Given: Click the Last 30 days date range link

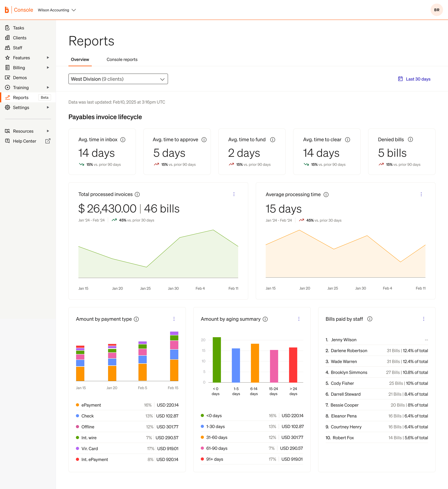Looking at the screenshot, I should [418, 79].
